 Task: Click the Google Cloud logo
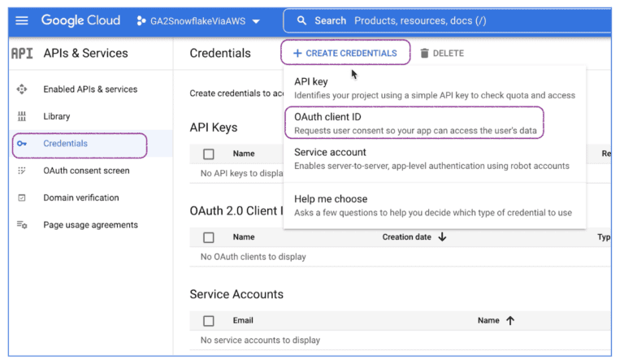coord(80,20)
